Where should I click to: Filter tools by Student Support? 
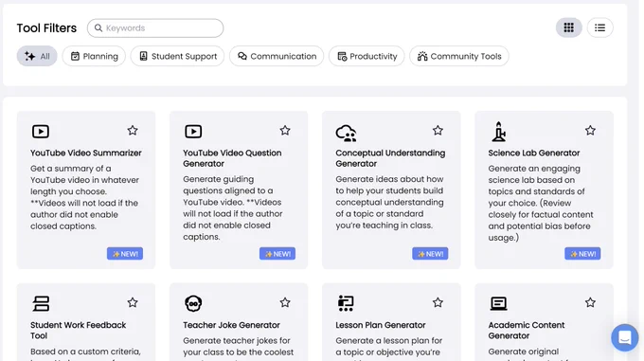pyautogui.click(x=177, y=56)
